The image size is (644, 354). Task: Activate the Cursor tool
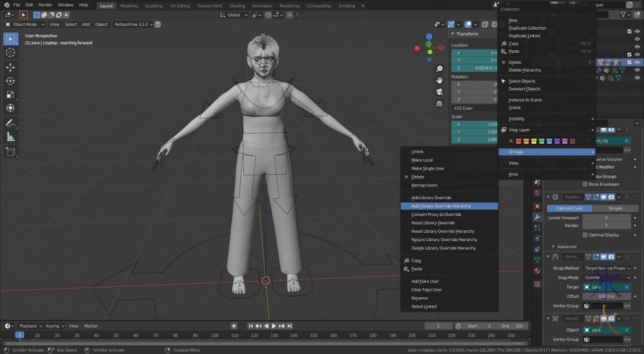tap(10, 52)
